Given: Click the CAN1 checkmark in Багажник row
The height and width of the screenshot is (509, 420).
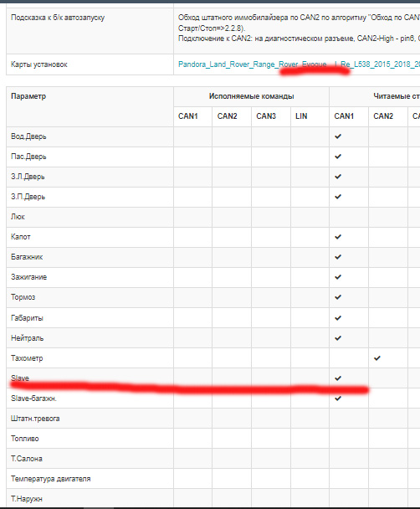Looking at the screenshot, I should point(338,257).
